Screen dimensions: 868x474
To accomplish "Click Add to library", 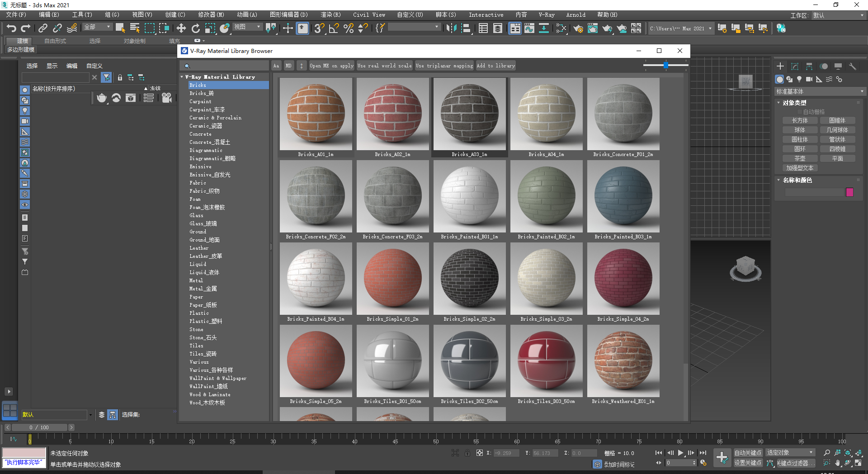I will click(x=495, y=66).
